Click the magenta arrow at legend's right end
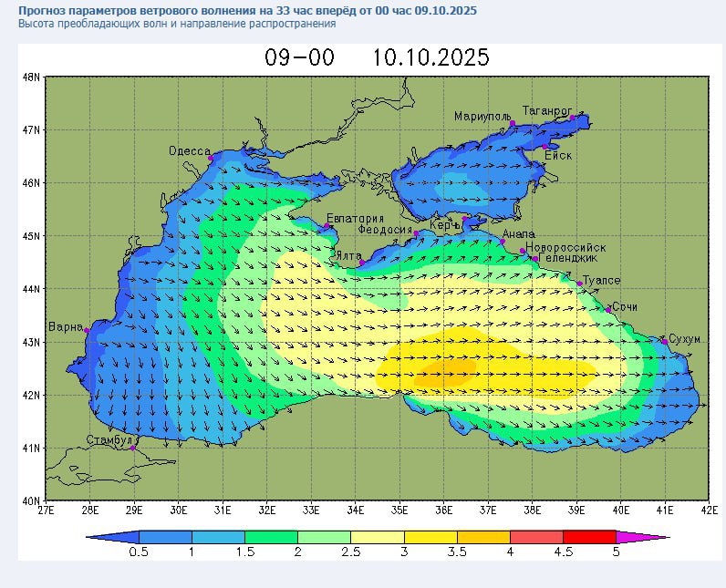This screenshot has width=726, height=588. tap(642, 537)
